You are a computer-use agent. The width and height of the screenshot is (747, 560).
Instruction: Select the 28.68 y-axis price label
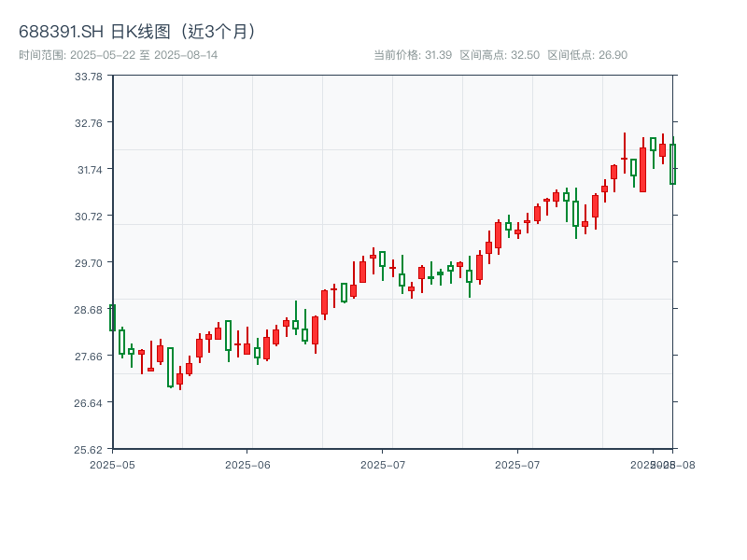[x=89, y=310]
